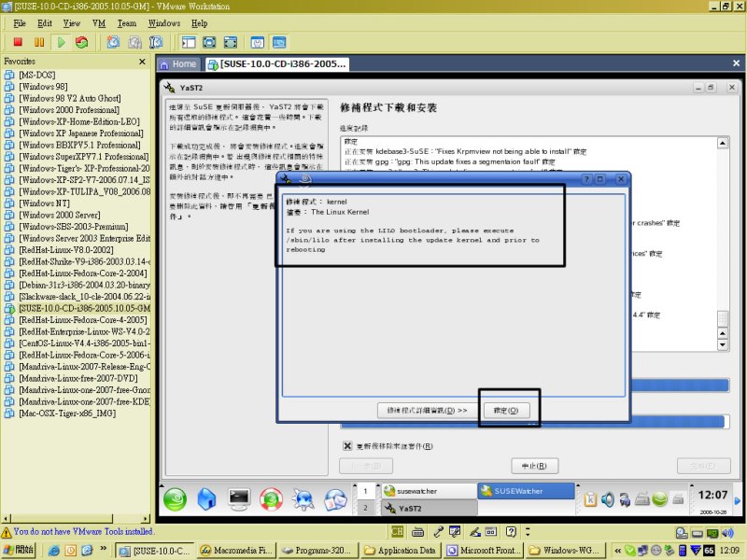Select the YaST2 taskbar entry
The height and width of the screenshot is (560, 747).
coord(430,508)
